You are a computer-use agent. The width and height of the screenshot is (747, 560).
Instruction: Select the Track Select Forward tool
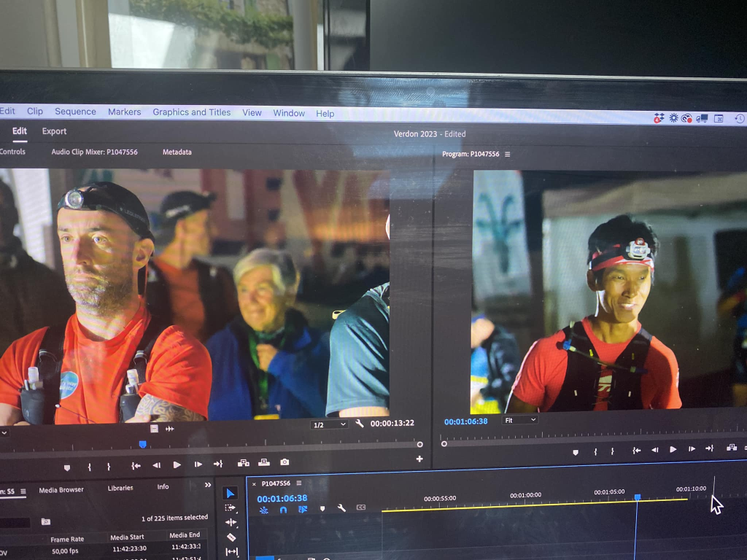coord(231,507)
